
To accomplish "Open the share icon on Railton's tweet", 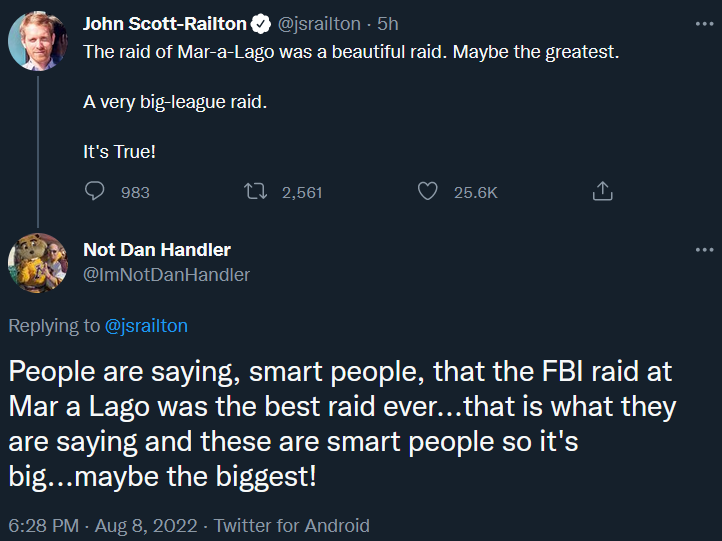I will 602,191.
